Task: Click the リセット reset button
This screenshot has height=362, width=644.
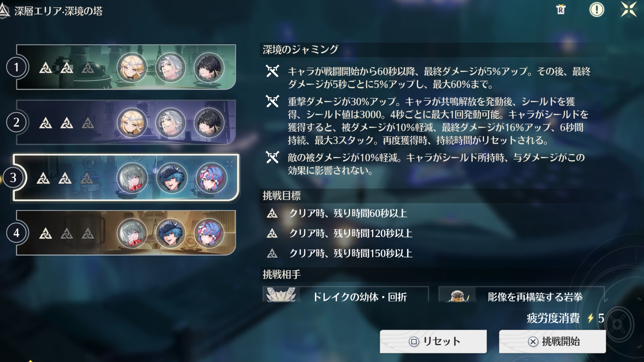Action: (x=433, y=341)
